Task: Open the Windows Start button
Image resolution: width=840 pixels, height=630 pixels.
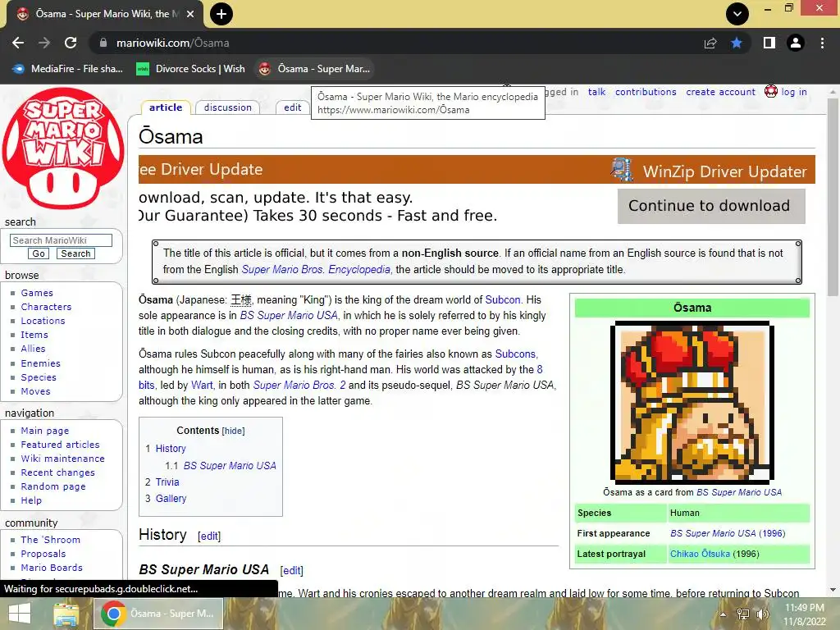Action: point(20,614)
